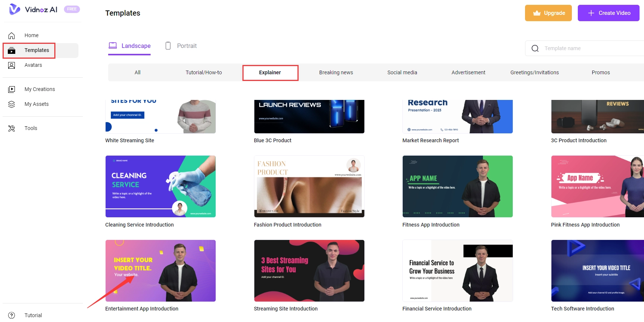Filter by the Breaking news category
Viewport: 644px width, 322px height.
point(336,72)
